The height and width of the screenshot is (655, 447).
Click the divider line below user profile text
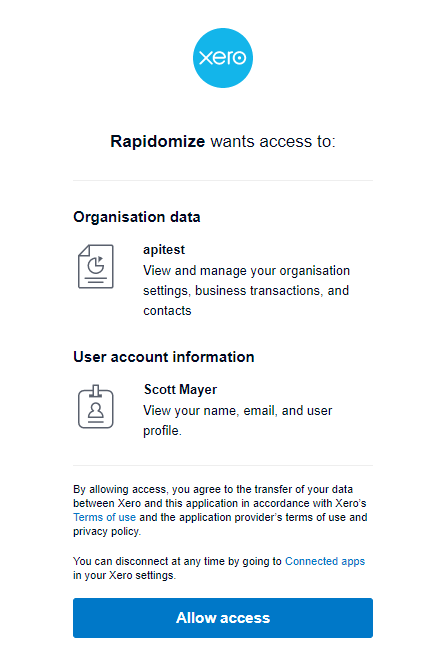click(223, 465)
